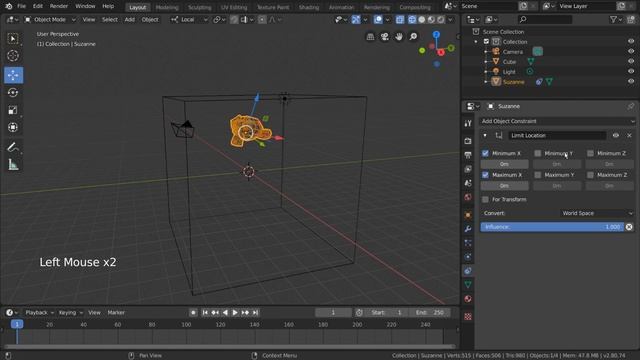Select the Measure tool

13,165
